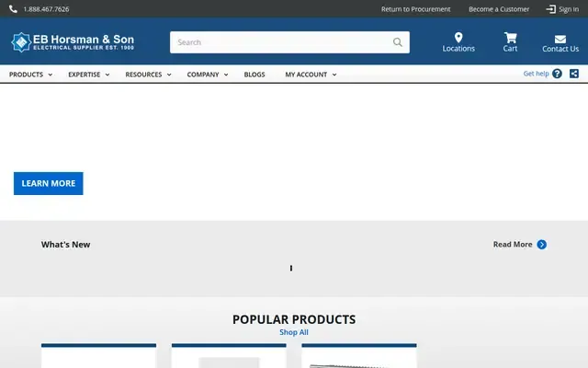The height and width of the screenshot is (368, 588).
Task: Open the Resources menu
Action: coord(143,75)
